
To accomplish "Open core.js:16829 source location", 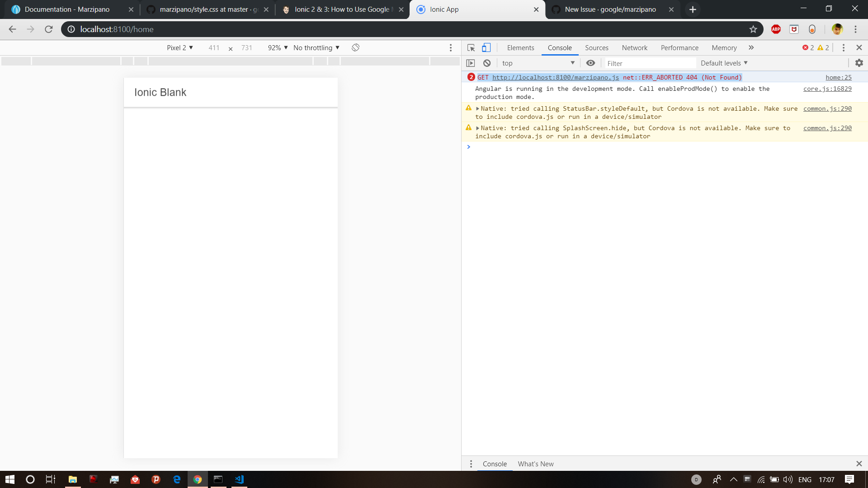I will pyautogui.click(x=827, y=89).
